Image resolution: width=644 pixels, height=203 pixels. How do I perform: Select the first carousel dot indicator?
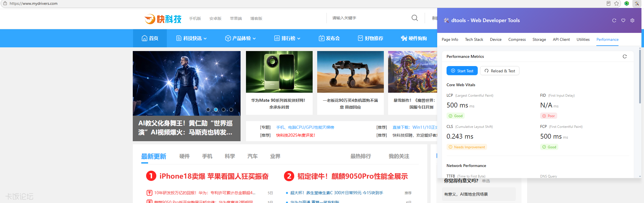click(x=208, y=110)
